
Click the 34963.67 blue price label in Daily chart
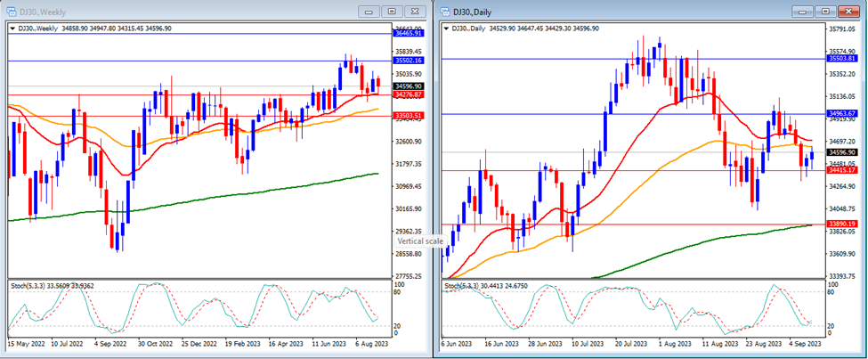click(842, 113)
